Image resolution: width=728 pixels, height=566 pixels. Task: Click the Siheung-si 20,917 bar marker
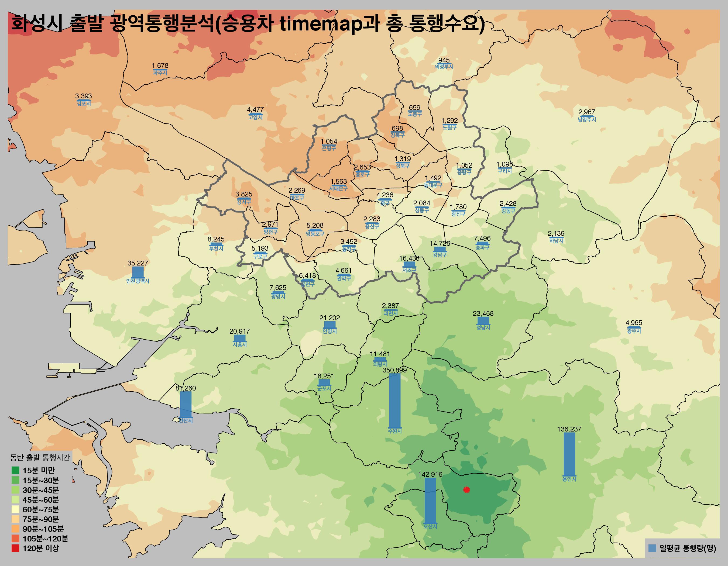tap(239, 339)
